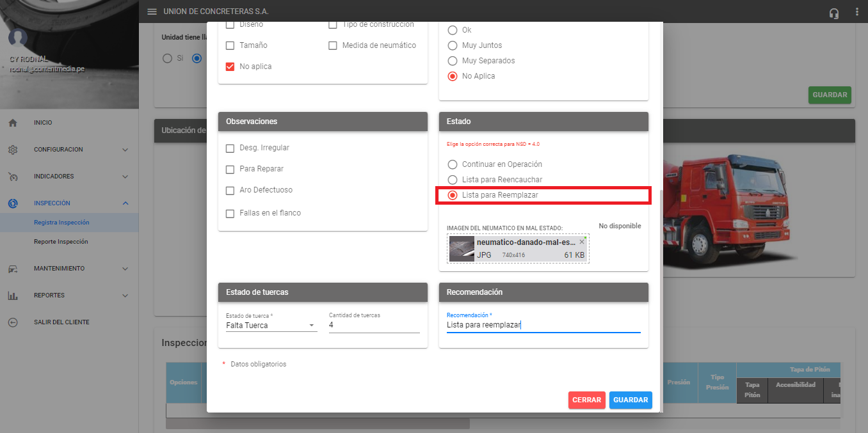Select Continuar en Operación radio option

[453, 164]
